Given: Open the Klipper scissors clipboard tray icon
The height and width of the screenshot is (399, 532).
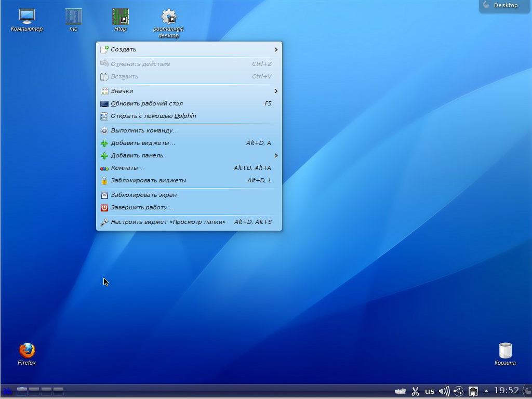Looking at the screenshot, I should click(x=415, y=391).
